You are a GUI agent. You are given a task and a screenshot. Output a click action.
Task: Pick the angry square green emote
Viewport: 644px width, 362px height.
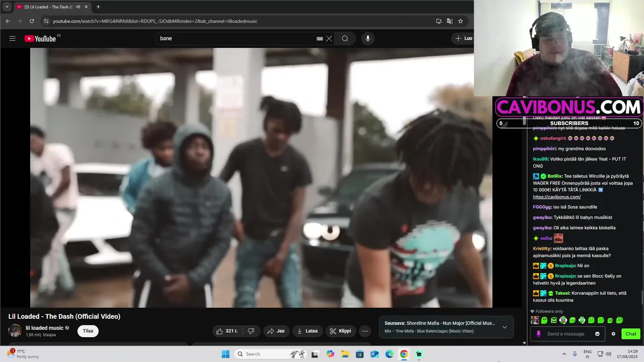tap(554, 320)
